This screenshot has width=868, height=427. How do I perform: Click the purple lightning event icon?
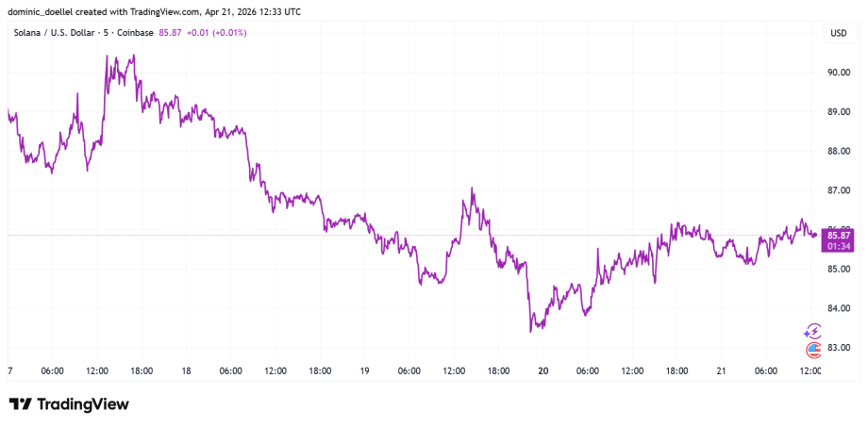(x=812, y=331)
